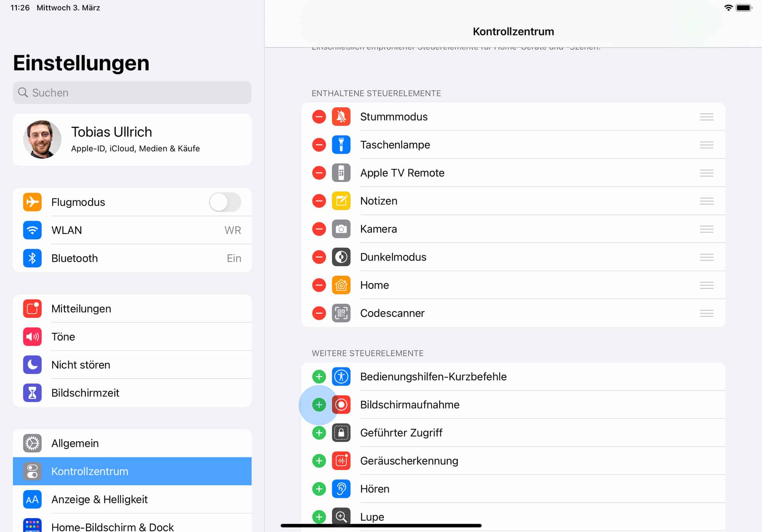Open Allgemein settings
The image size is (762, 532).
tap(132, 443)
